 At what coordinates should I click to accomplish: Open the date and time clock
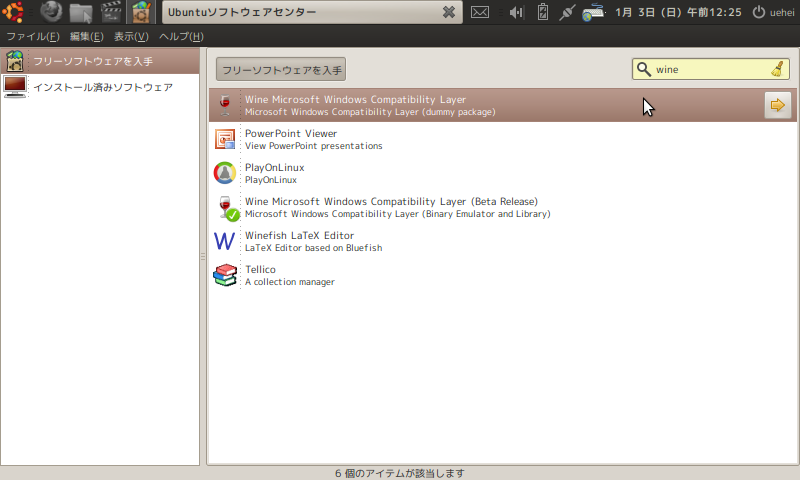(678, 12)
